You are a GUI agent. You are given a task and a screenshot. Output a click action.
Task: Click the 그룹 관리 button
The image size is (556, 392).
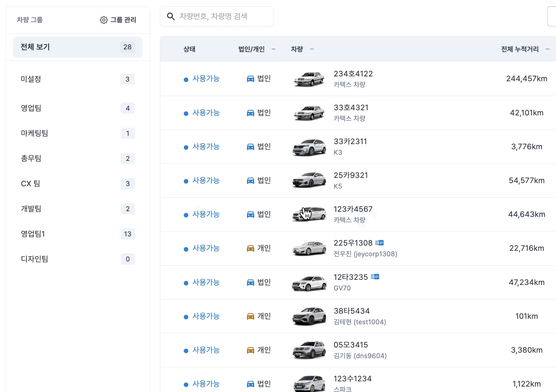tap(118, 20)
